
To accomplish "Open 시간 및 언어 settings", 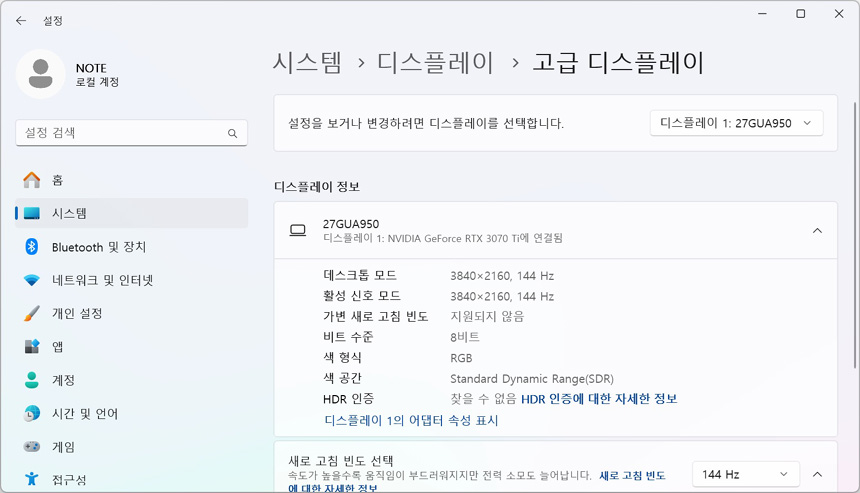I will tap(84, 414).
